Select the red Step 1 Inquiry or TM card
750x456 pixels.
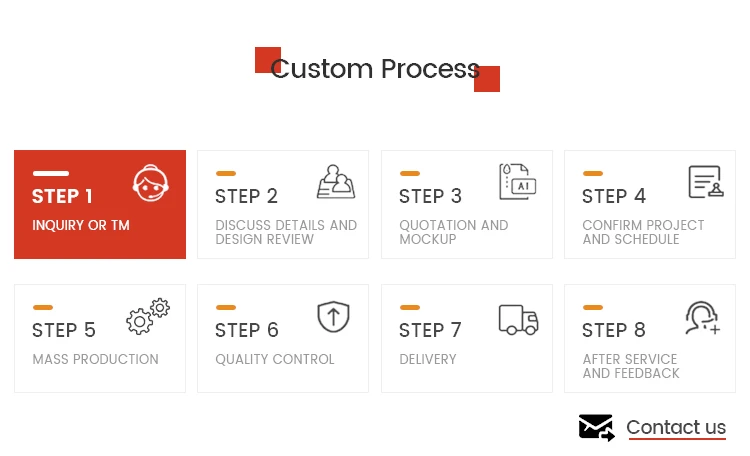pos(100,204)
